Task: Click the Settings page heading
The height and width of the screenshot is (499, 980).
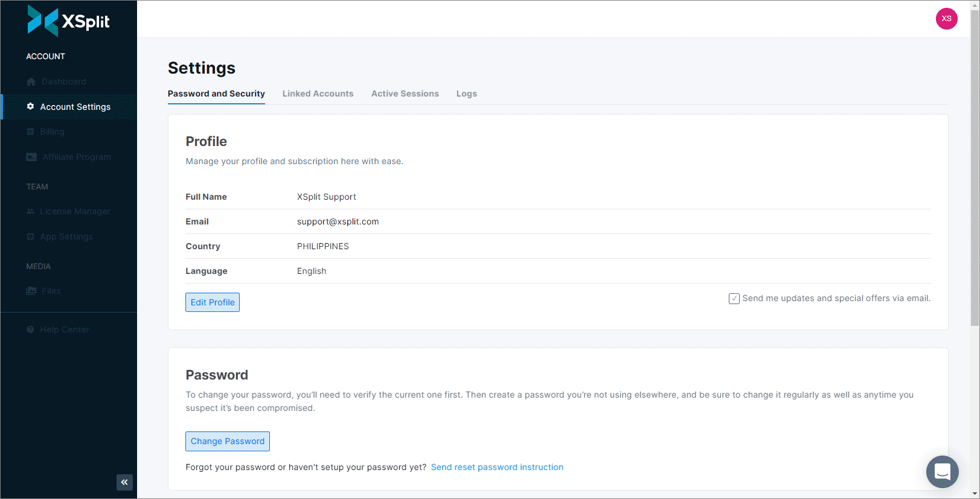Action: [202, 68]
